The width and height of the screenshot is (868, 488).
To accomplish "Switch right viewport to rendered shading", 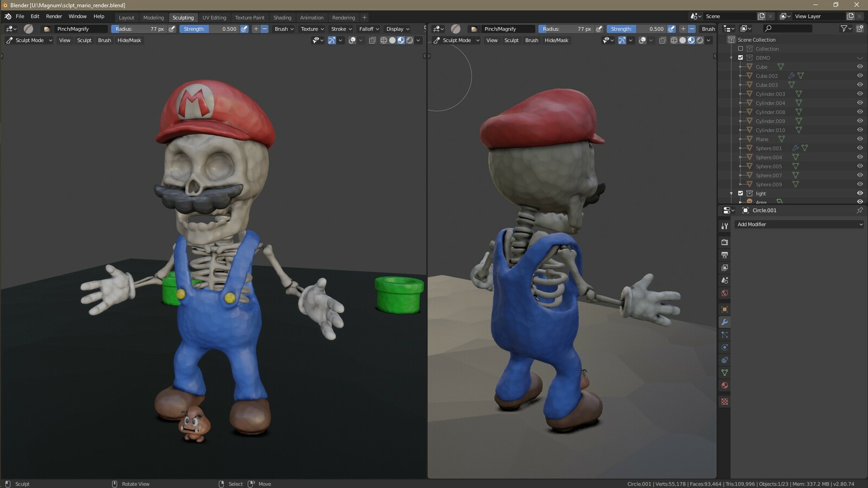I will (700, 40).
